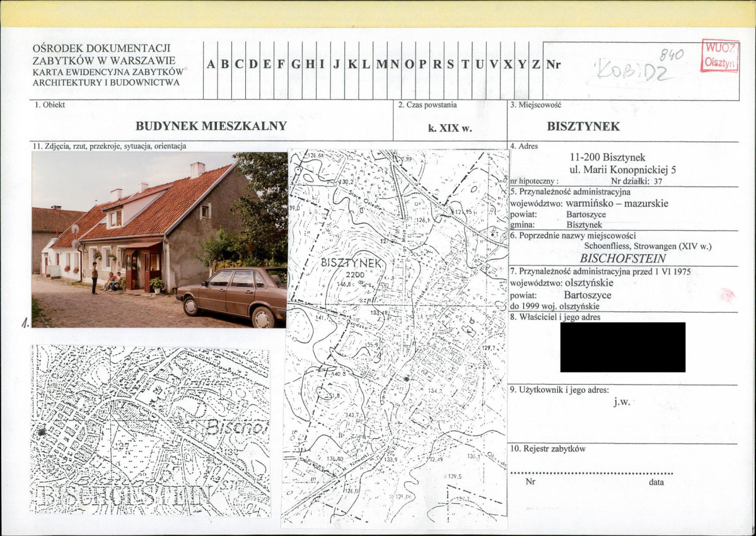
Task: Click the '4. Adres' label
Action: 524,146
